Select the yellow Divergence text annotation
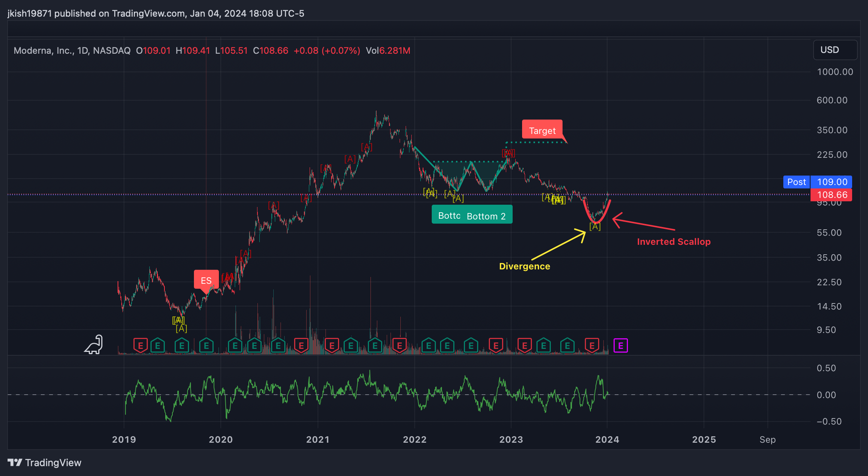 (x=524, y=266)
